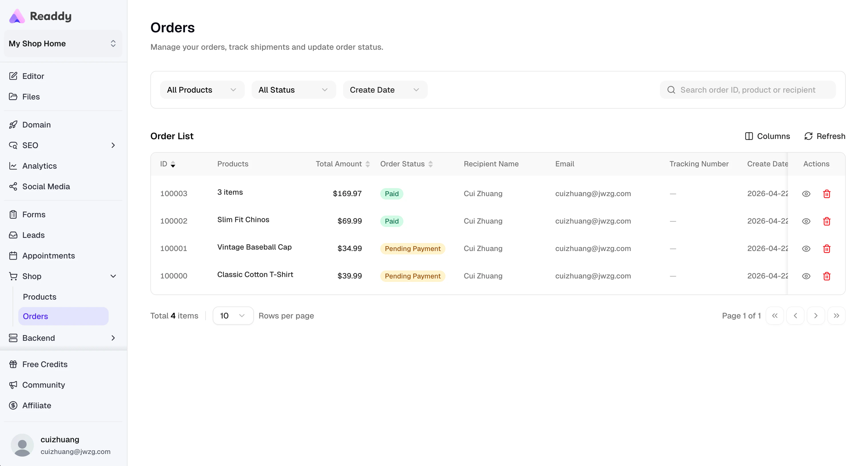Focus the order search field
This screenshot has height=466, width=868.
pos(747,90)
